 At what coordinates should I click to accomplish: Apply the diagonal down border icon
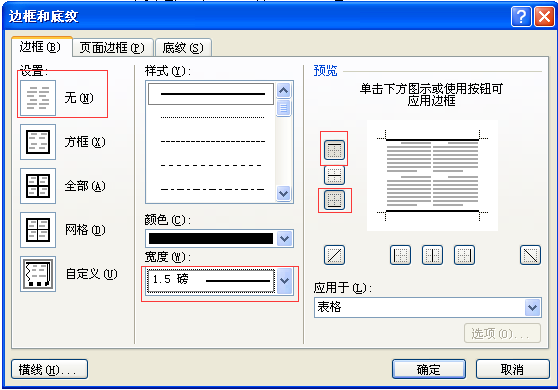(530, 255)
